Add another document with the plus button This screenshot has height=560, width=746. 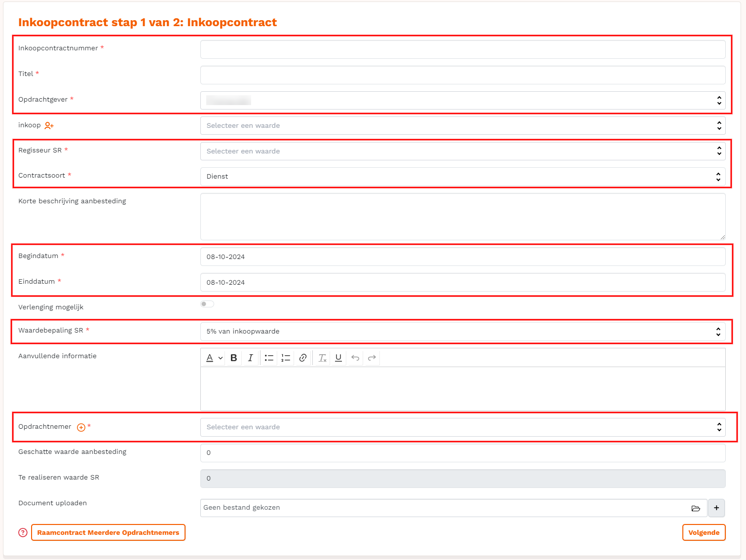point(716,508)
